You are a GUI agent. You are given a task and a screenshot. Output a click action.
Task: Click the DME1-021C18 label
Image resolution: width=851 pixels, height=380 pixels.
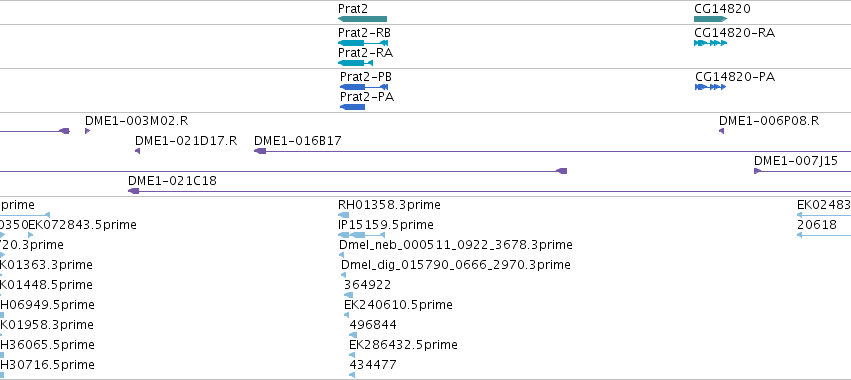pyautogui.click(x=172, y=181)
